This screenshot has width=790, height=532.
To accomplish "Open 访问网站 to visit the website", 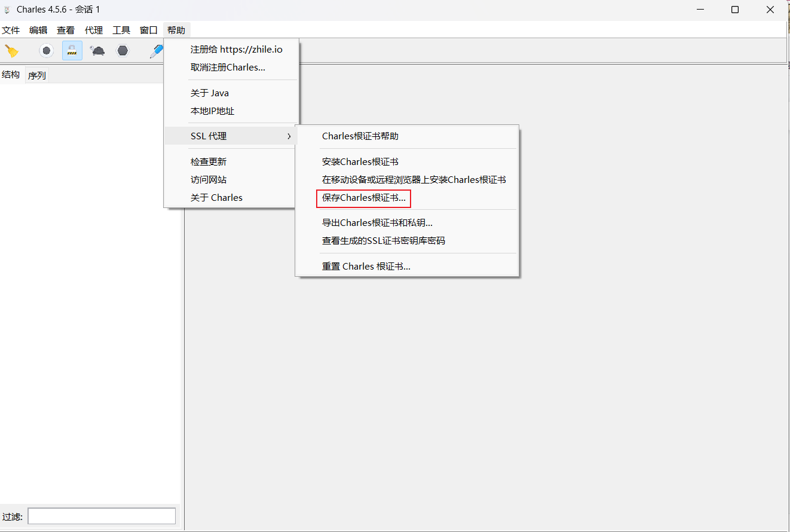I will pyautogui.click(x=208, y=179).
